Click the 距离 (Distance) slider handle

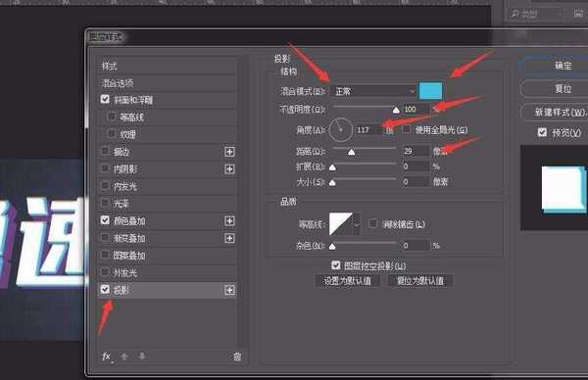click(x=351, y=152)
